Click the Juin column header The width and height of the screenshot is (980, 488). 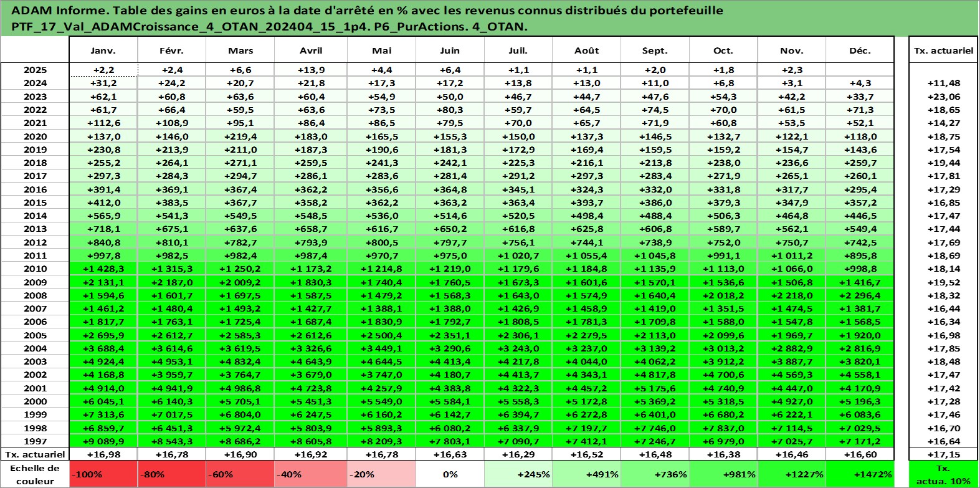pos(450,50)
